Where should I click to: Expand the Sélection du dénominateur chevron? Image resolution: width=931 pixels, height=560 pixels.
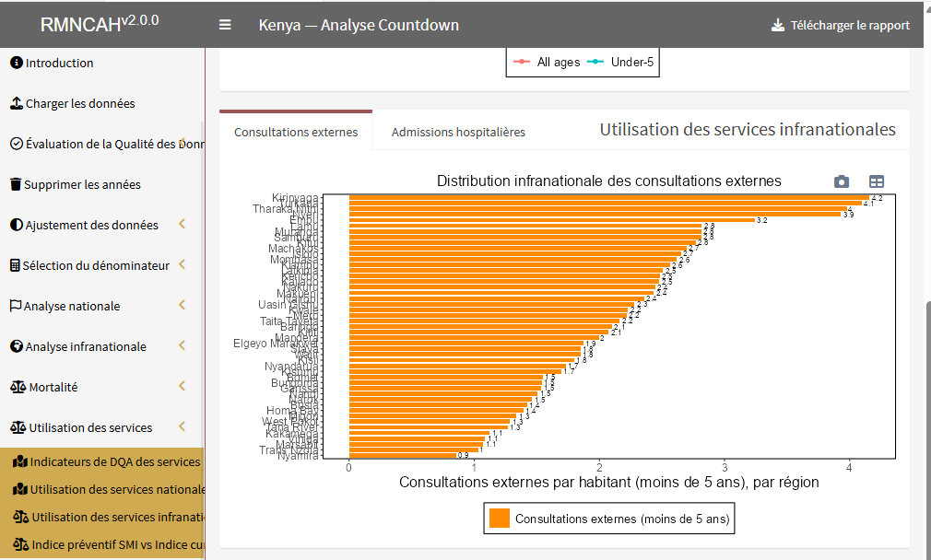pos(183,264)
